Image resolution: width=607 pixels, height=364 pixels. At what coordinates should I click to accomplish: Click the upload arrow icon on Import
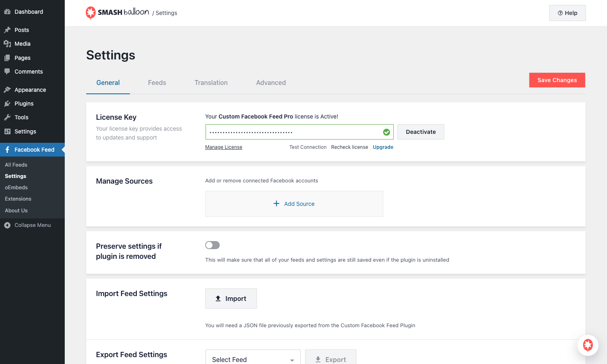[x=218, y=298]
